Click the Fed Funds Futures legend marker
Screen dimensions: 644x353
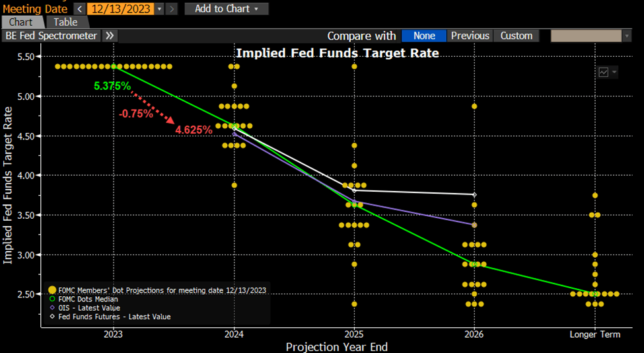(x=52, y=317)
